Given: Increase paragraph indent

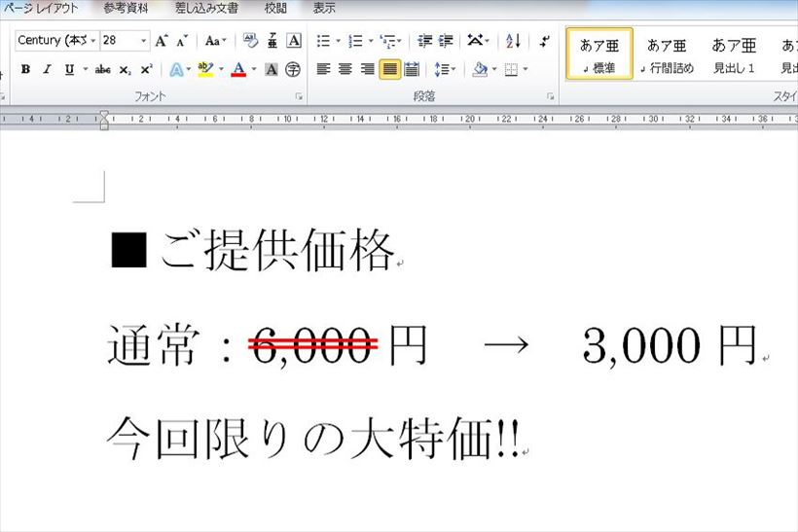Looking at the screenshot, I should pos(446,41).
